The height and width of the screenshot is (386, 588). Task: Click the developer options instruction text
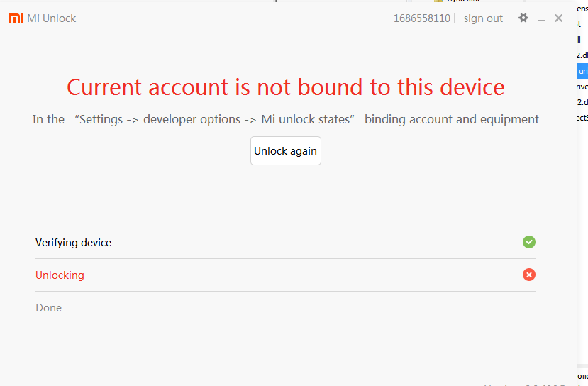[192, 119]
